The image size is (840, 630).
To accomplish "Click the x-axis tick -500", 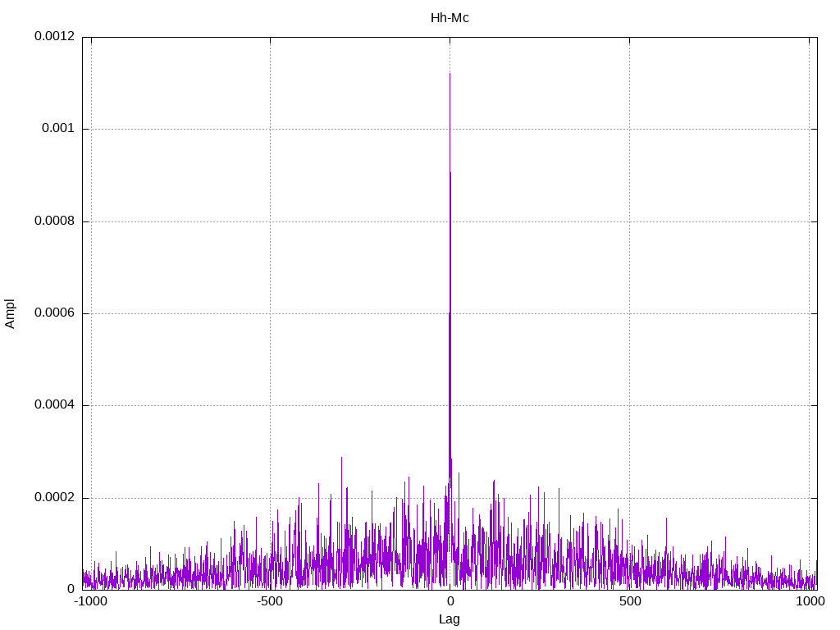I will (x=269, y=601).
